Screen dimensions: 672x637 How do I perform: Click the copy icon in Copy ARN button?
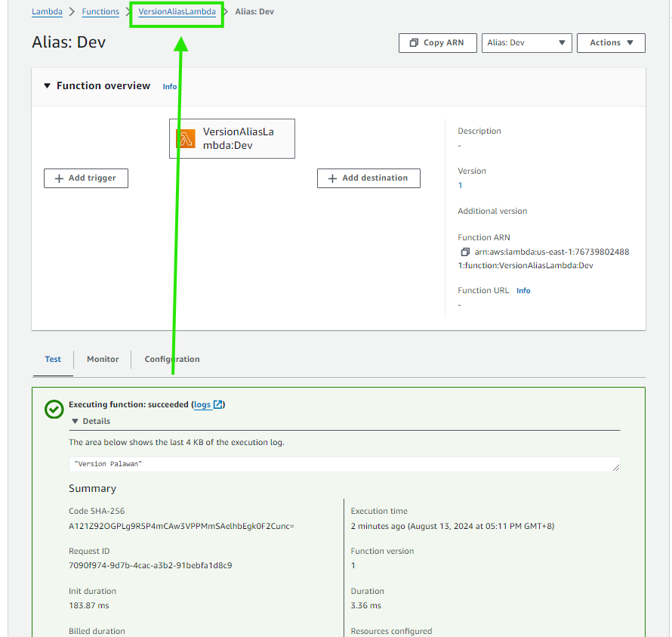click(x=414, y=43)
